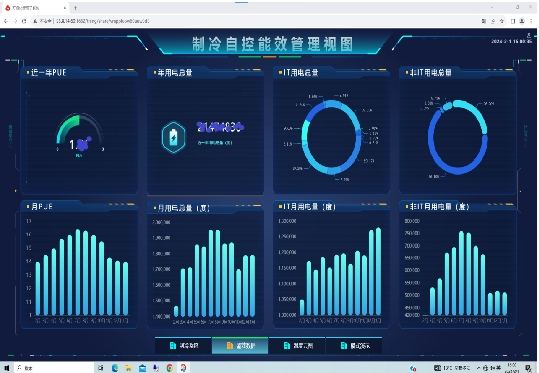Open the Chrome three-dot menu
The height and width of the screenshot is (373, 539).
tap(531, 21)
